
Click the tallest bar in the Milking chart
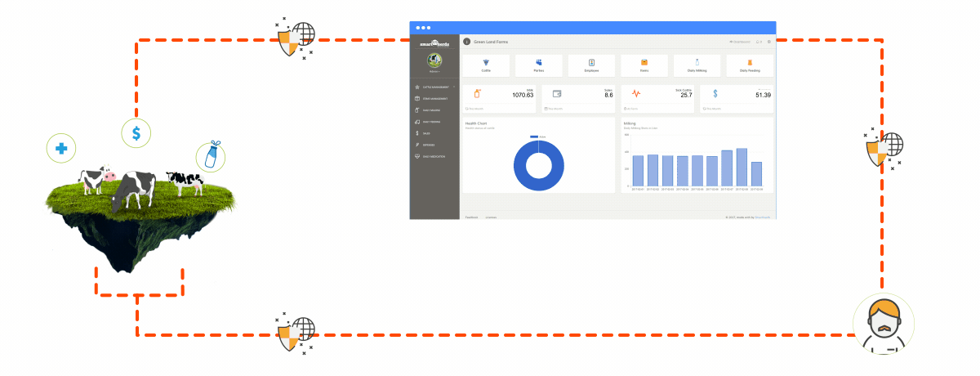coord(742,167)
